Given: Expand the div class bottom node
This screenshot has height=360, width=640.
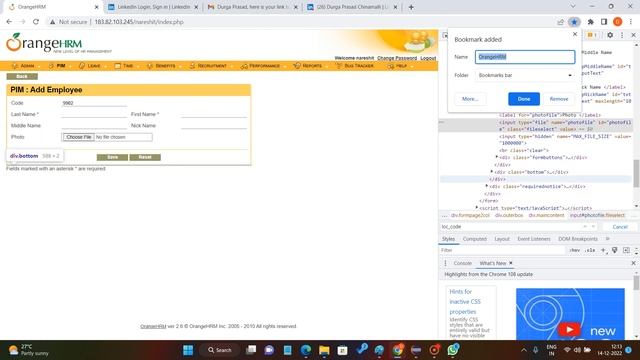Looking at the screenshot, I should click(x=492, y=171).
